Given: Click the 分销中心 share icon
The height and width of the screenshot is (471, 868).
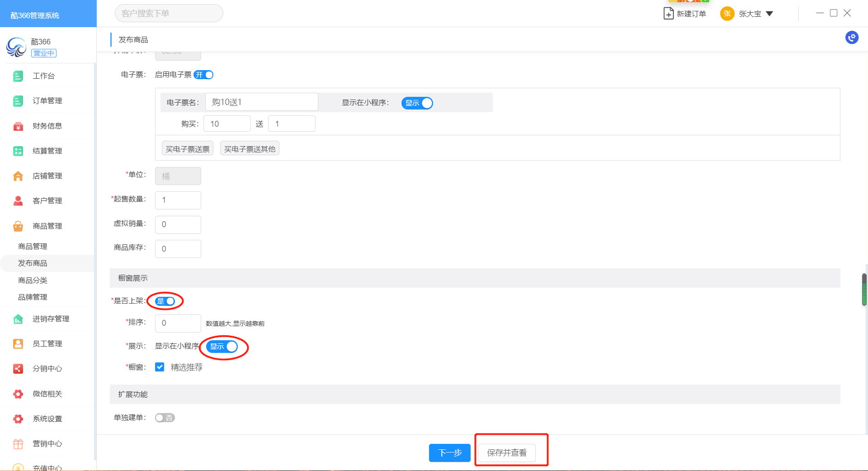Looking at the screenshot, I should pos(18,369).
